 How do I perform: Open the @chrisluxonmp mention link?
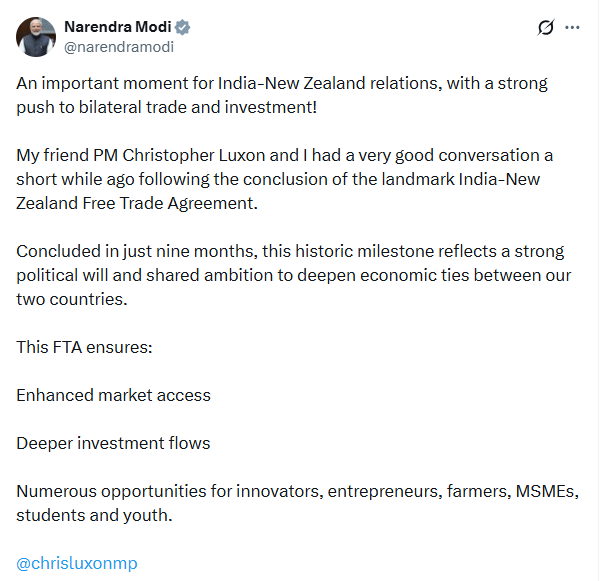click(77, 563)
